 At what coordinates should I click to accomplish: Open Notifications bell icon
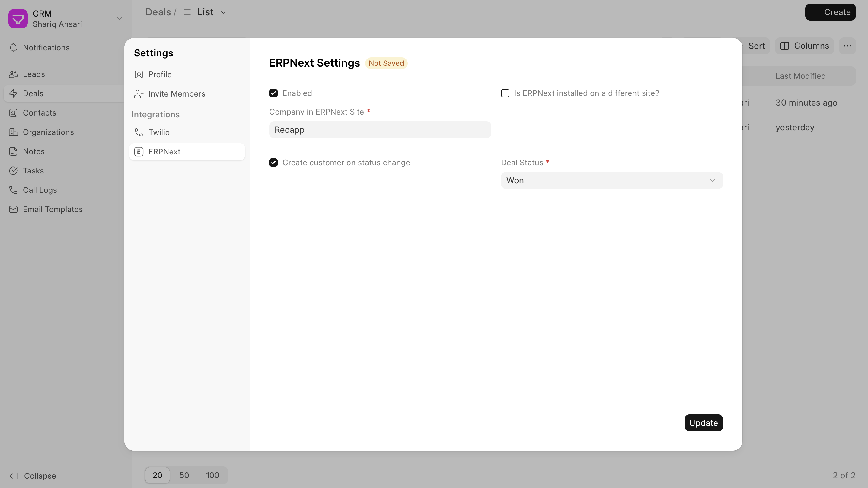coord(13,47)
